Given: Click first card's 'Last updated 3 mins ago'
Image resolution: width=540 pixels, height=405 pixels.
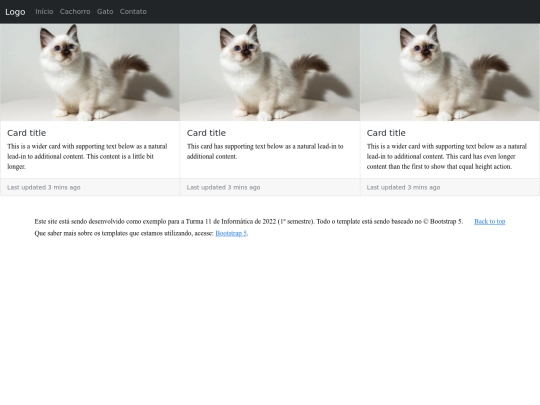Looking at the screenshot, I should (44, 187).
